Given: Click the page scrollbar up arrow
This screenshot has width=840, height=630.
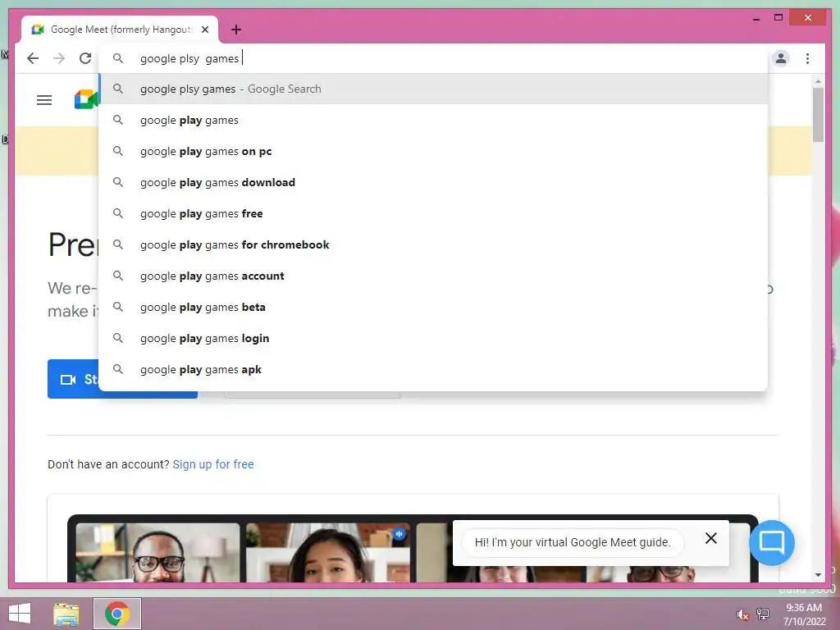Looking at the screenshot, I should tap(818, 81).
